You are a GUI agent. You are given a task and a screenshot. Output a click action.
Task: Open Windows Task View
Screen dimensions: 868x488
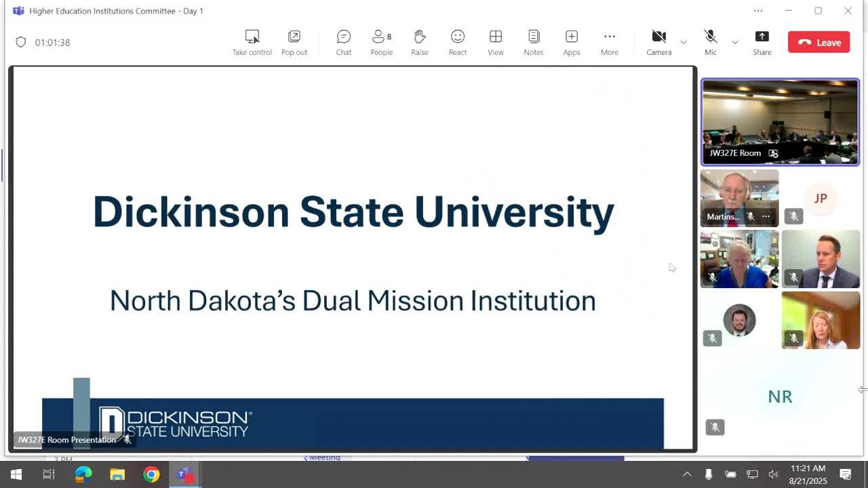(49, 474)
